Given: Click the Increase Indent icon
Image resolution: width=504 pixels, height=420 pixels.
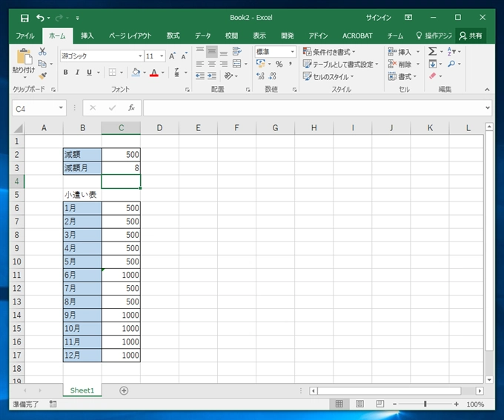Looking at the screenshot, I should coord(211,76).
